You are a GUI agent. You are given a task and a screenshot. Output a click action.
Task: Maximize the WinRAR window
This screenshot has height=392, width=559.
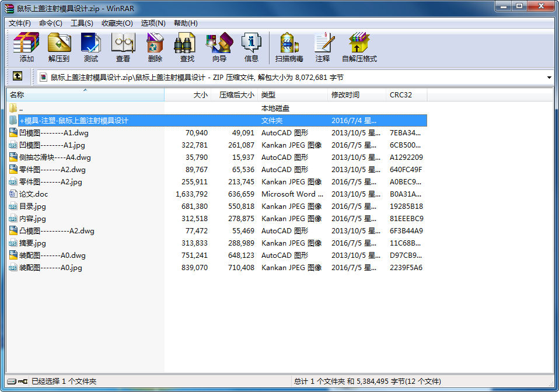click(519, 6)
